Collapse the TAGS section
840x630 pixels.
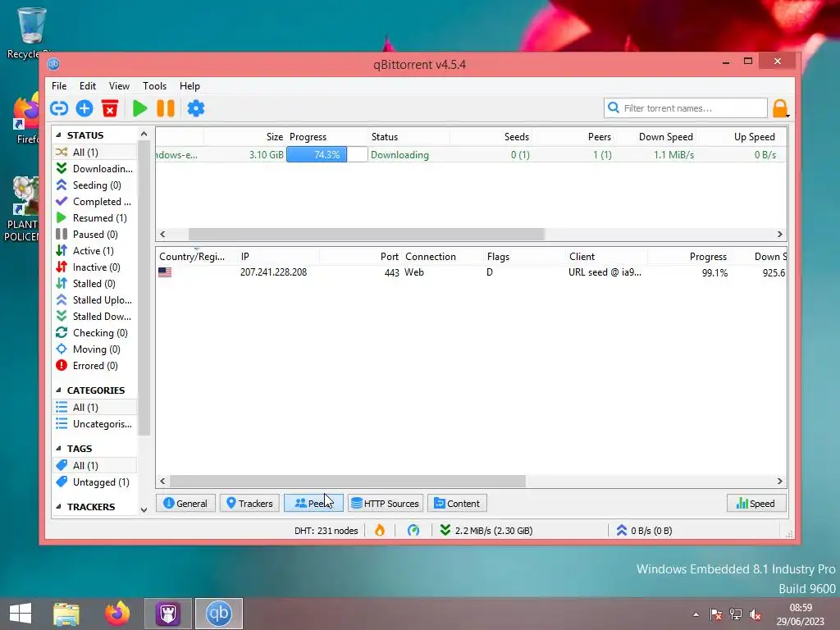(58, 449)
